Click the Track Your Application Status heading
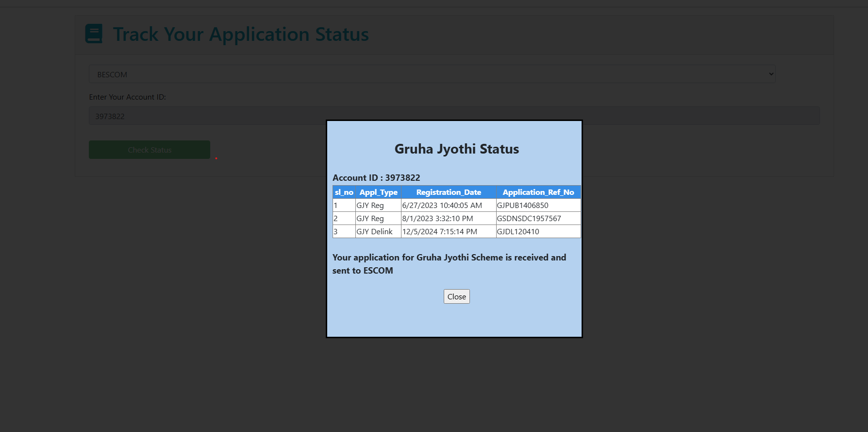Screen dimensions: 868x432 click(x=241, y=35)
